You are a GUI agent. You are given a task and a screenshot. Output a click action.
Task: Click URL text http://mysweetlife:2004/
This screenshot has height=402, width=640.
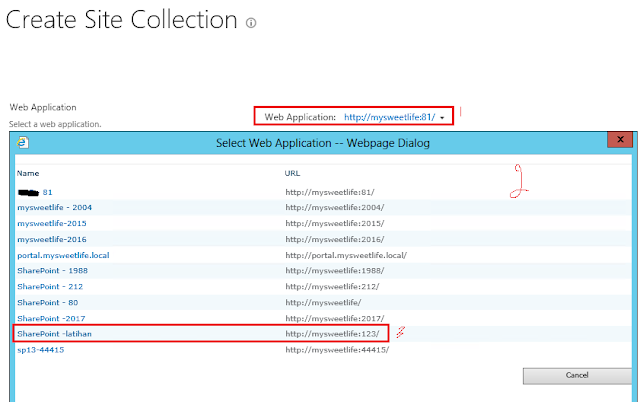point(335,207)
